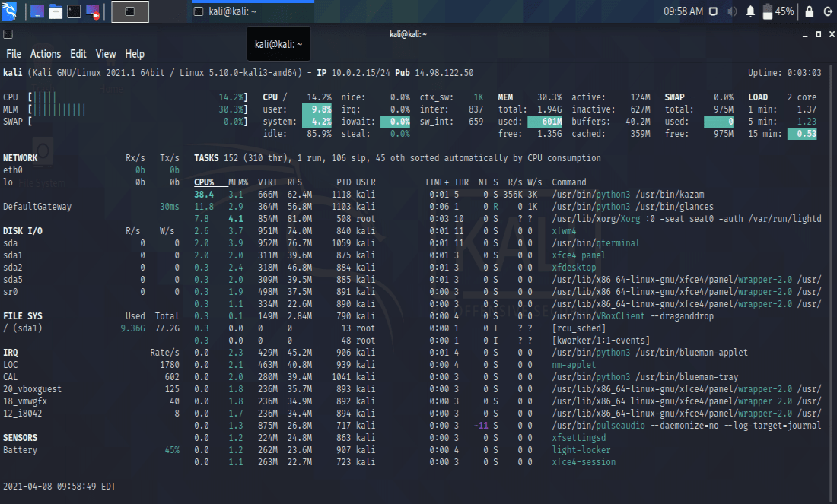Screen dimensions: 837x504
Task: Expand the View menu
Action: [106, 54]
